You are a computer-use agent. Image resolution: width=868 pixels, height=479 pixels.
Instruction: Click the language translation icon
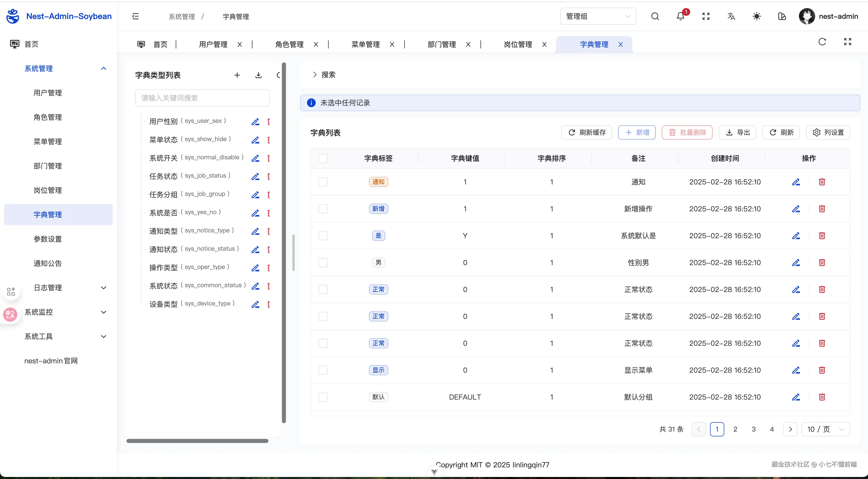[731, 16]
